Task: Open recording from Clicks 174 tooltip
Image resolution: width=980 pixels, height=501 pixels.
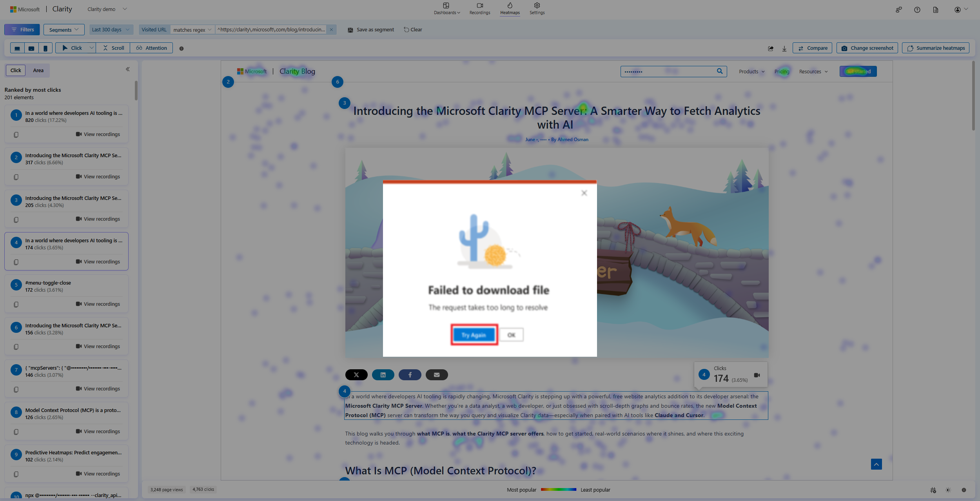Action: 757,375
